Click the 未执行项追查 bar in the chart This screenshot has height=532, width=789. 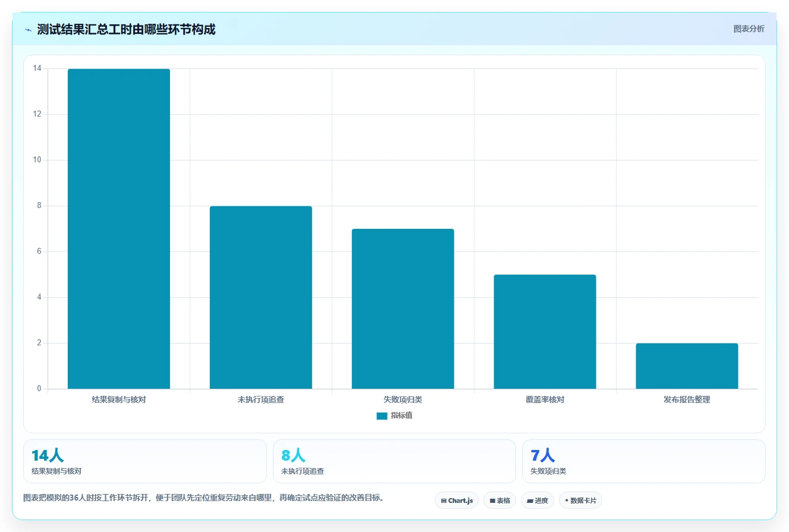[x=261, y=297]
